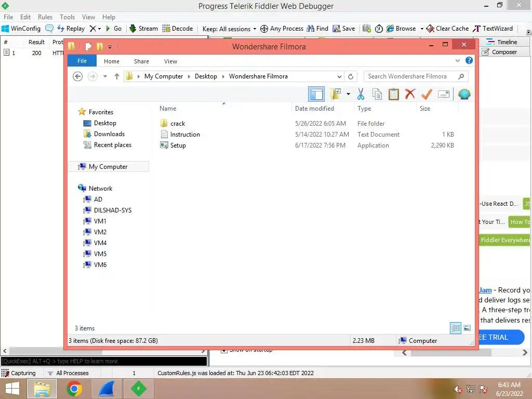Click the red X Delete icon
This screenshot has height=399, width=532.
(410, 94)
